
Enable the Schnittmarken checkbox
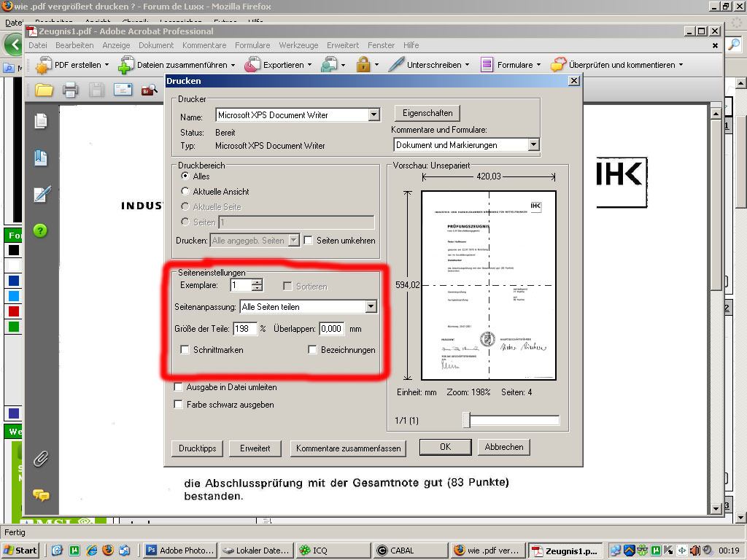(x=185, y=349)
